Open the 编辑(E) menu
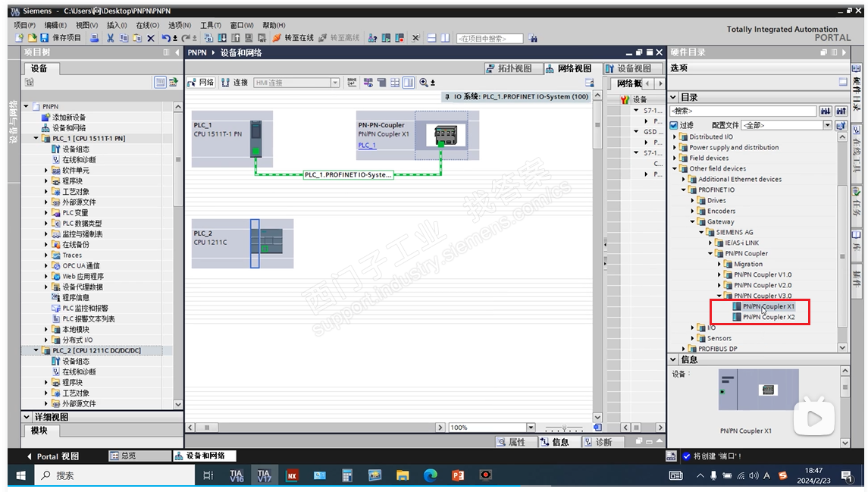The height and width of the screenshot is (492, 868). [x=55, y=25]
